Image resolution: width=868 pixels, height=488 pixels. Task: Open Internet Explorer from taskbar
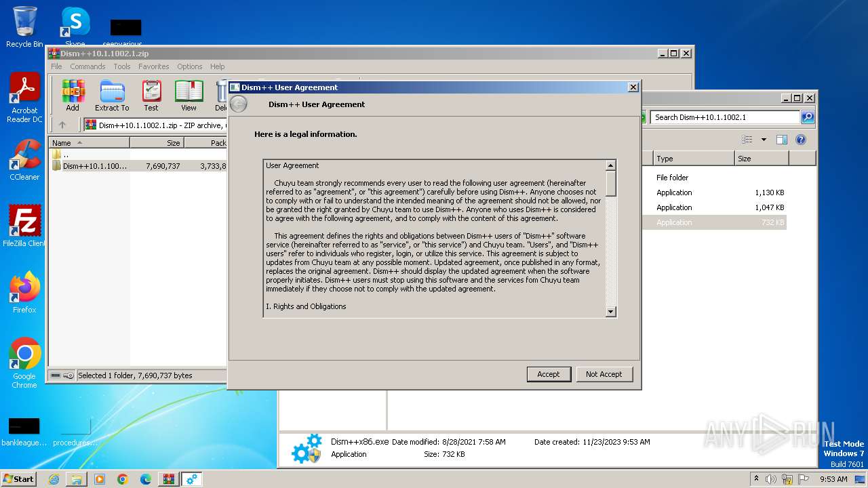coord(54,479)
